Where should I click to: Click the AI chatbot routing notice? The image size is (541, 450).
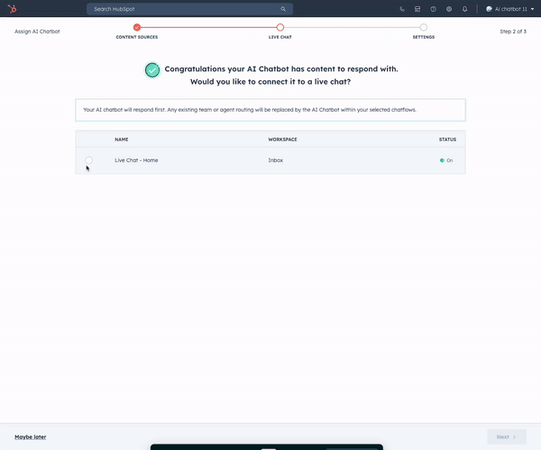point(270,110)
